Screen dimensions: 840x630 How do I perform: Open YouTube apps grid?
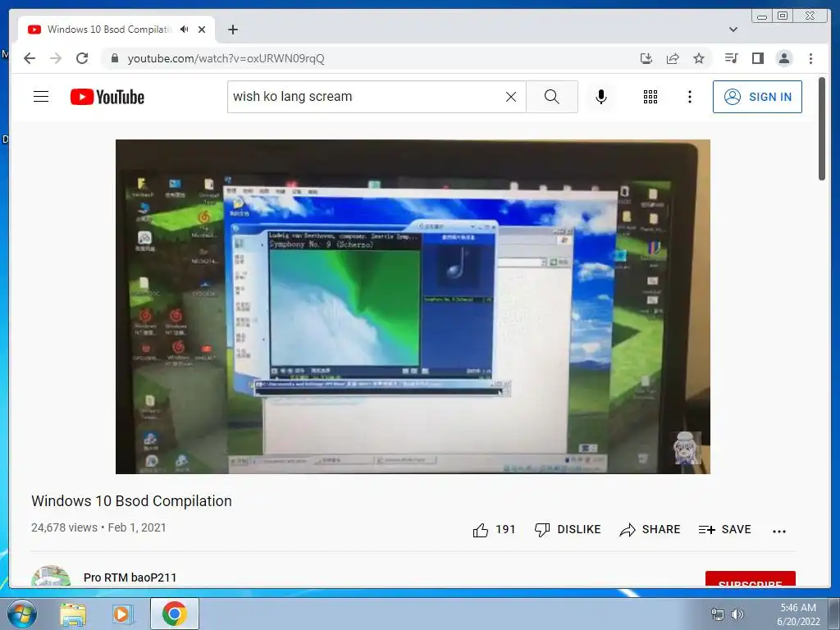tap(651, 97)
